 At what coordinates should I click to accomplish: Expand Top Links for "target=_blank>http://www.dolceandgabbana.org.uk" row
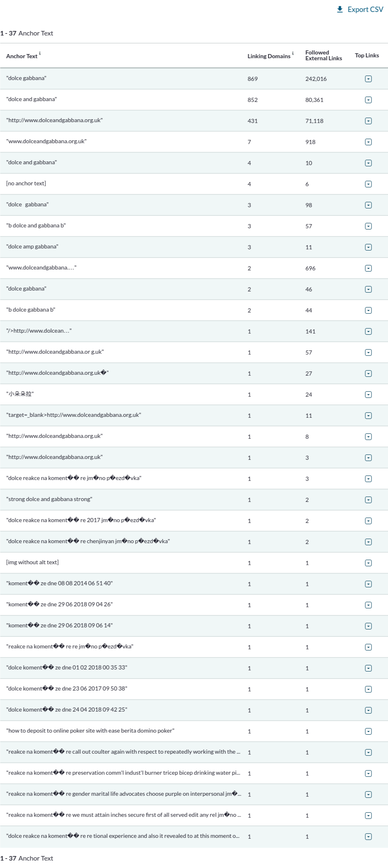pyautogui.click(x=368, y=416)
